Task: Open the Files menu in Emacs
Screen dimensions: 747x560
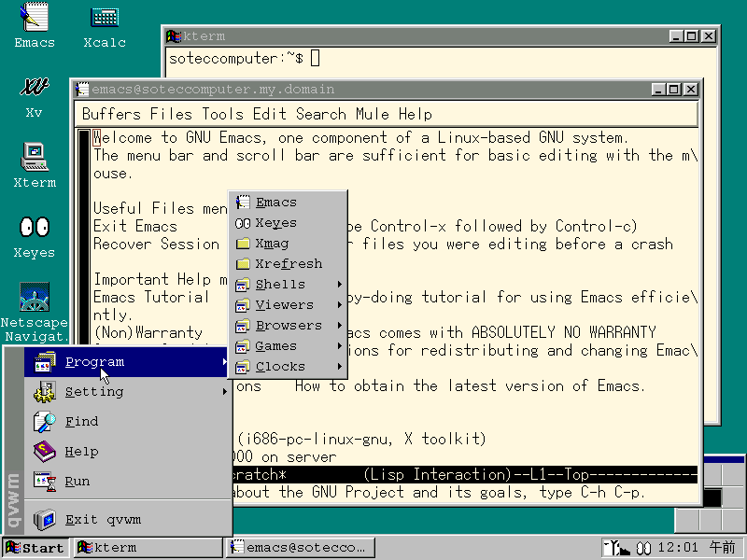Action: (x=171, y=114)
